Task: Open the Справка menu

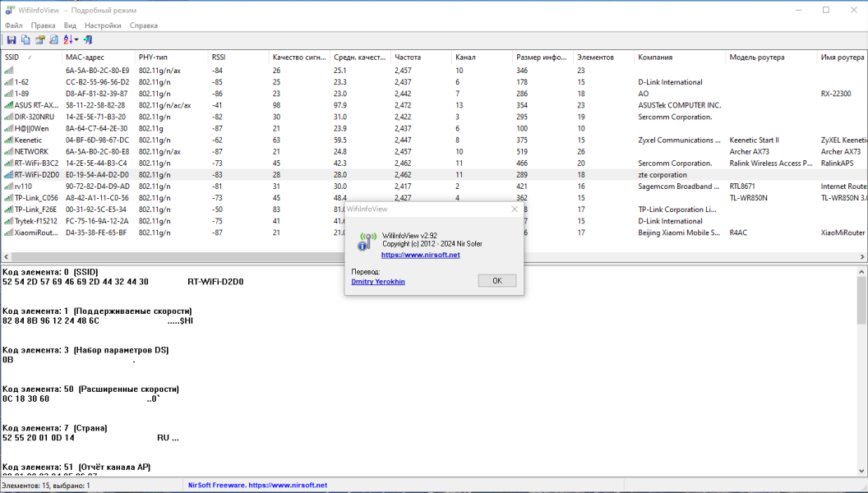Action: click(x=144, y=25)
